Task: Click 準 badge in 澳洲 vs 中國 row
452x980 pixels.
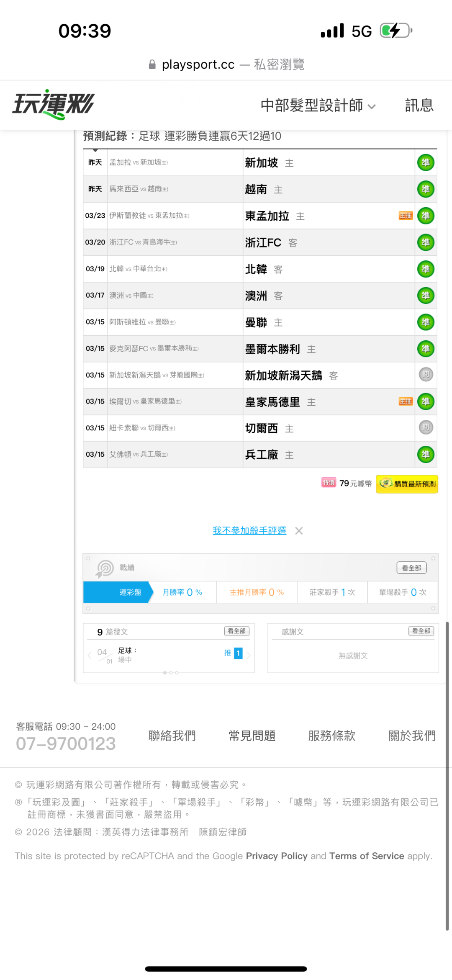Action: (x=426, y=296)
